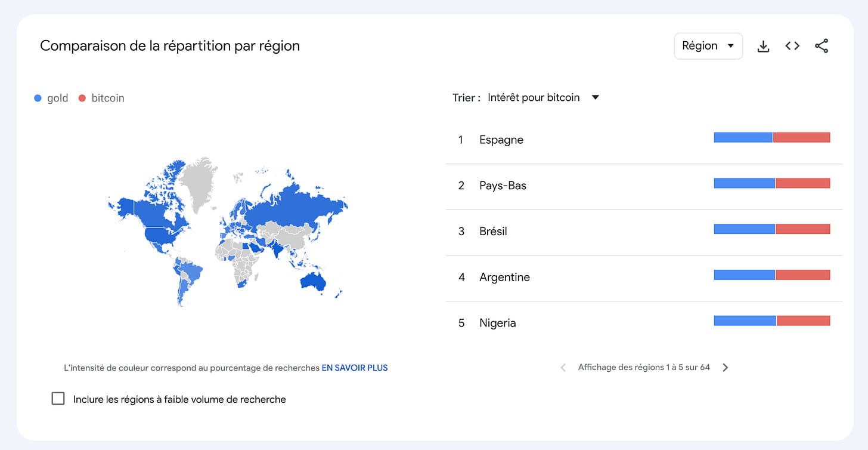Enable low search volume regions checkbox
This screenshot has height=450, width=868.
point(58,399)
